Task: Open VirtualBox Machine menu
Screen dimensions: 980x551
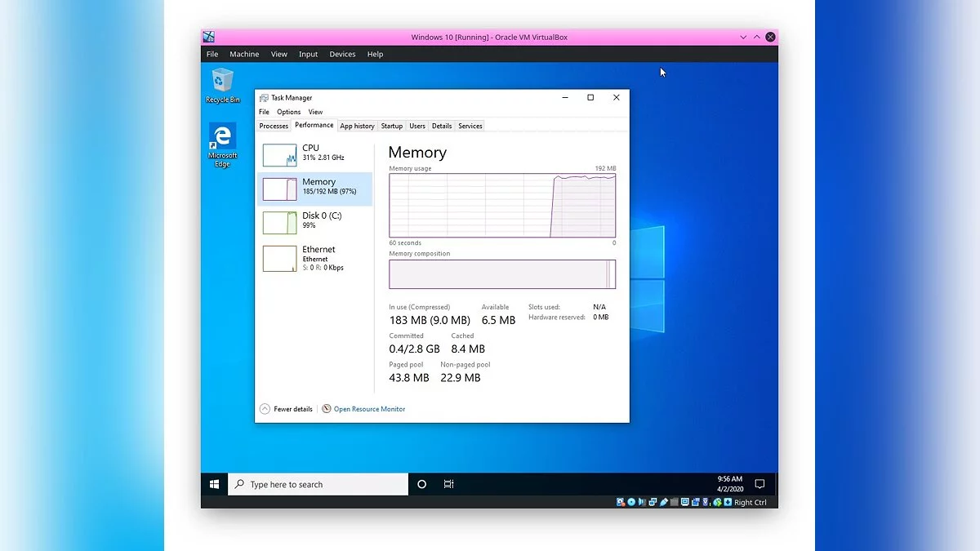Action: click(x=244, y=54)
